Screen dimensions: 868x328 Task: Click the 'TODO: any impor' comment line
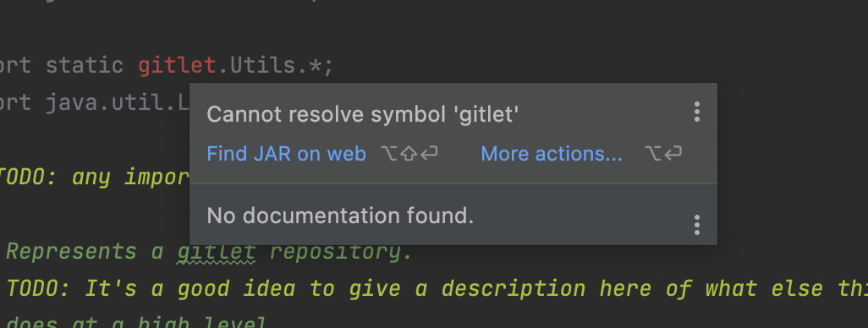tap(95, 178)
